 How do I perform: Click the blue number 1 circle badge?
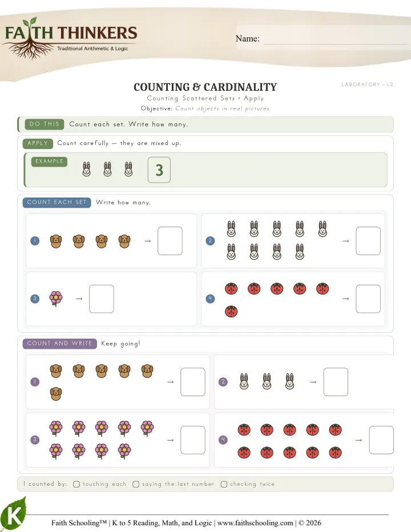point(35,240)
